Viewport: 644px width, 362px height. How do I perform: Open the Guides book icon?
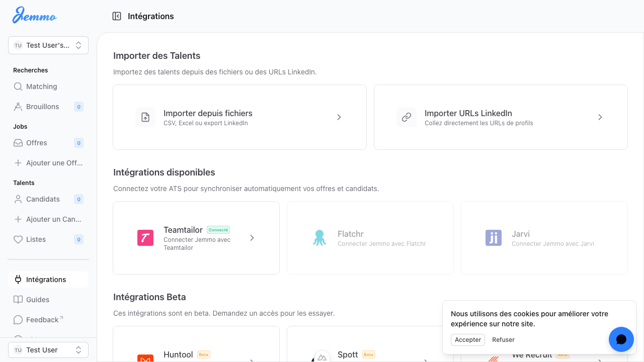(x=17, y=299)
